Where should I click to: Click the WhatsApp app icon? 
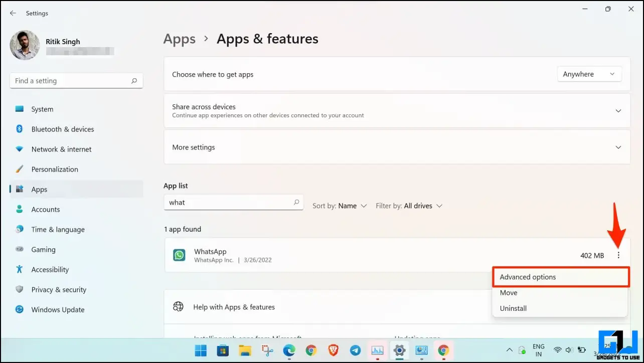pyautogui.click(x=179, y=255)
